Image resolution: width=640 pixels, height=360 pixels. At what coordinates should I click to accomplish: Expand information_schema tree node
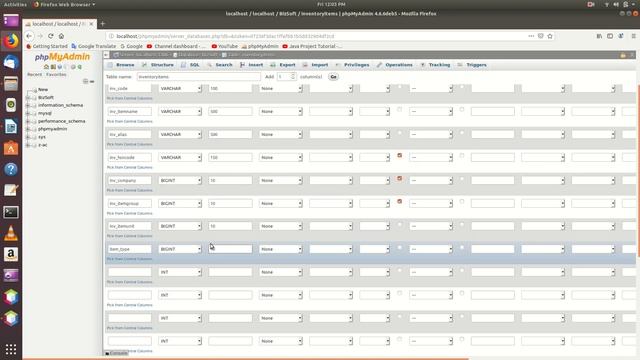pos(28,105)
